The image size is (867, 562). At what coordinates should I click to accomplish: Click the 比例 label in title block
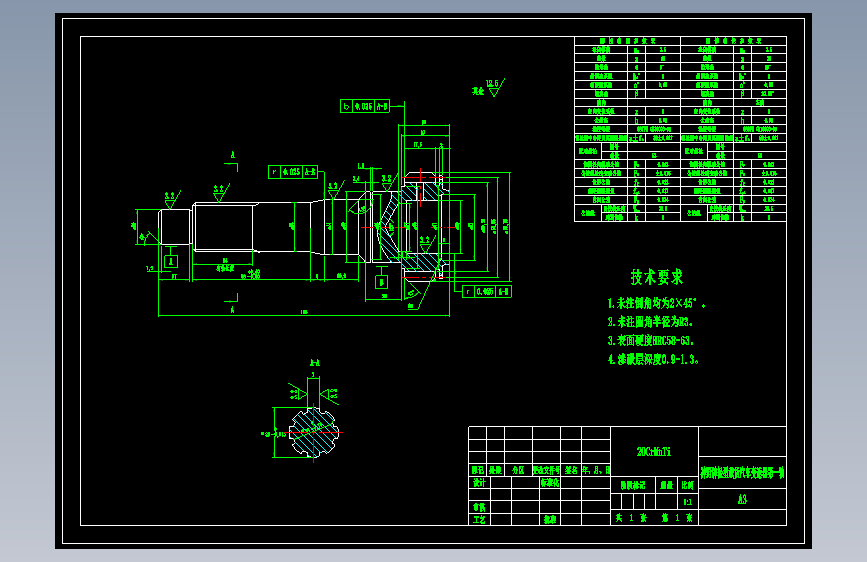coord(687,485)
